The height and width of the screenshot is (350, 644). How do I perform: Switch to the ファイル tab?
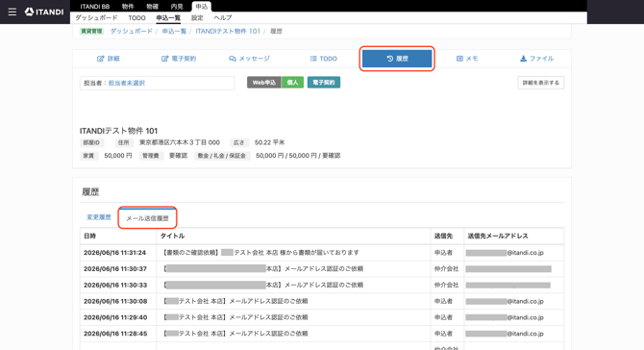pyautogui.click(x=536, y=59)
